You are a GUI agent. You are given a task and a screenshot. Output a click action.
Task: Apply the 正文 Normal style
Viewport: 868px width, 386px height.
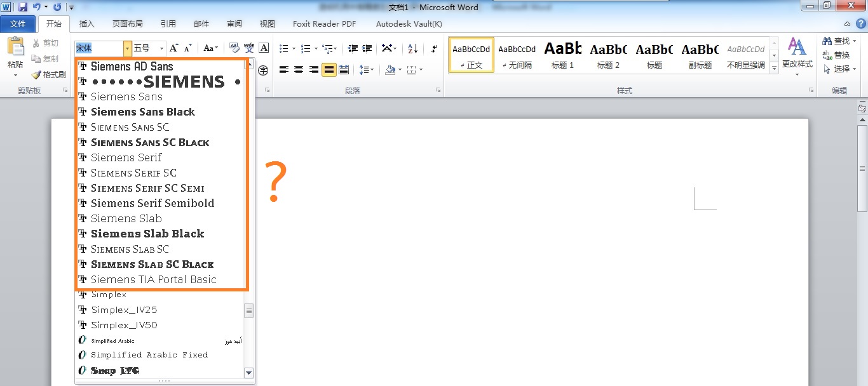pyautogui.click(x=471, y=55)
